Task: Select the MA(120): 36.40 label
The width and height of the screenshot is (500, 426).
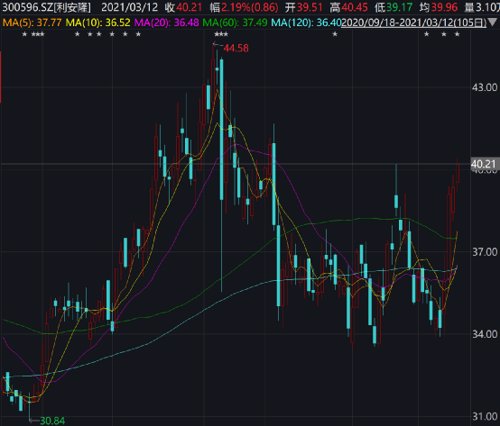Action: coord(306,23)
